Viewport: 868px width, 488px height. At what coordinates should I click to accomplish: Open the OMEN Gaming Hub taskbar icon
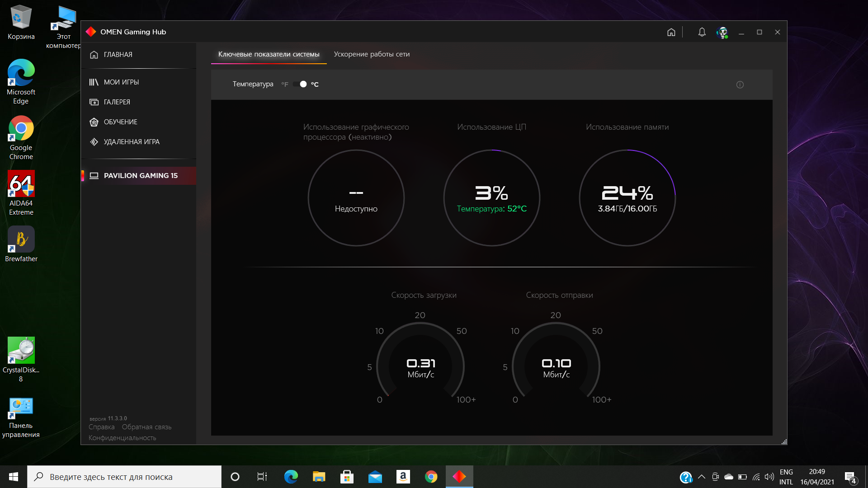(x=459, y=476)
